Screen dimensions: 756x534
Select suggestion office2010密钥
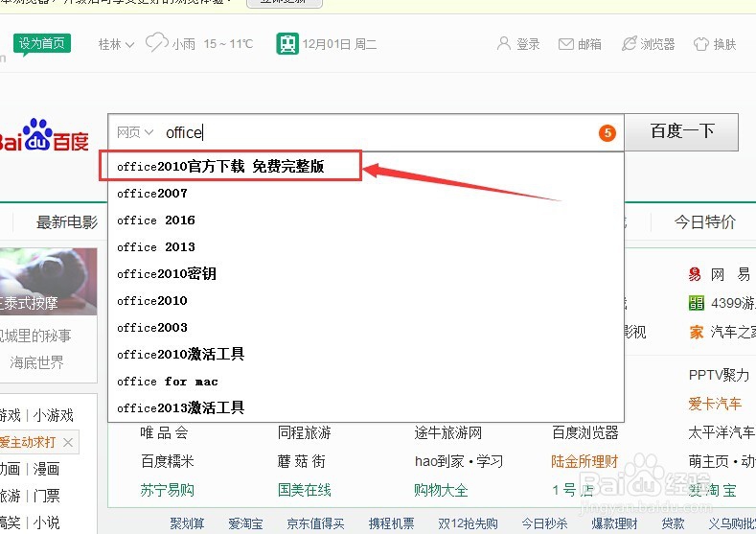click(x=366, y=274)
